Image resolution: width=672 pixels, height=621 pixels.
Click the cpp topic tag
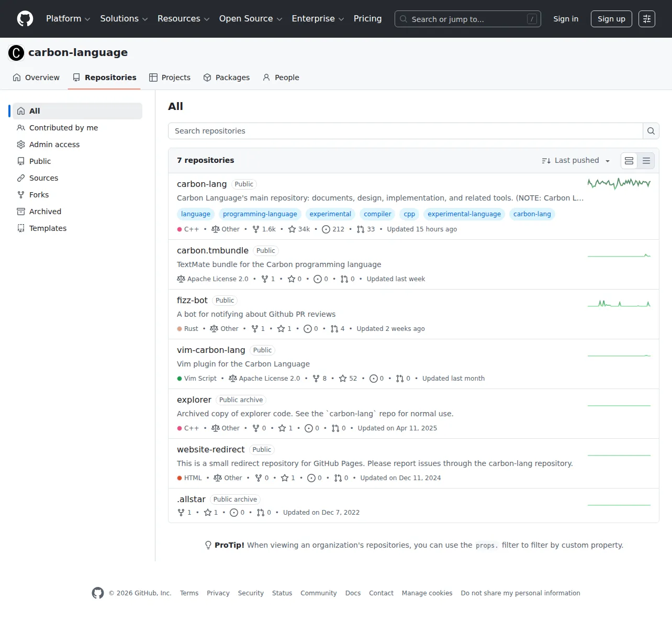point(409,214)
